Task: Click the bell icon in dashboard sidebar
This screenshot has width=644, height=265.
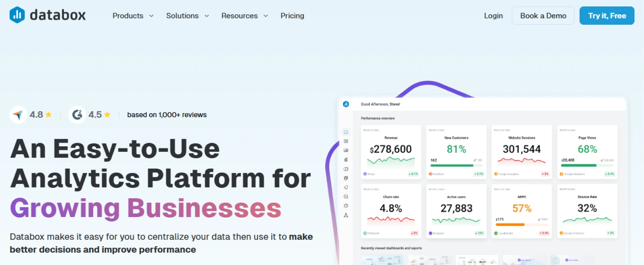Action: click(346, 187)
